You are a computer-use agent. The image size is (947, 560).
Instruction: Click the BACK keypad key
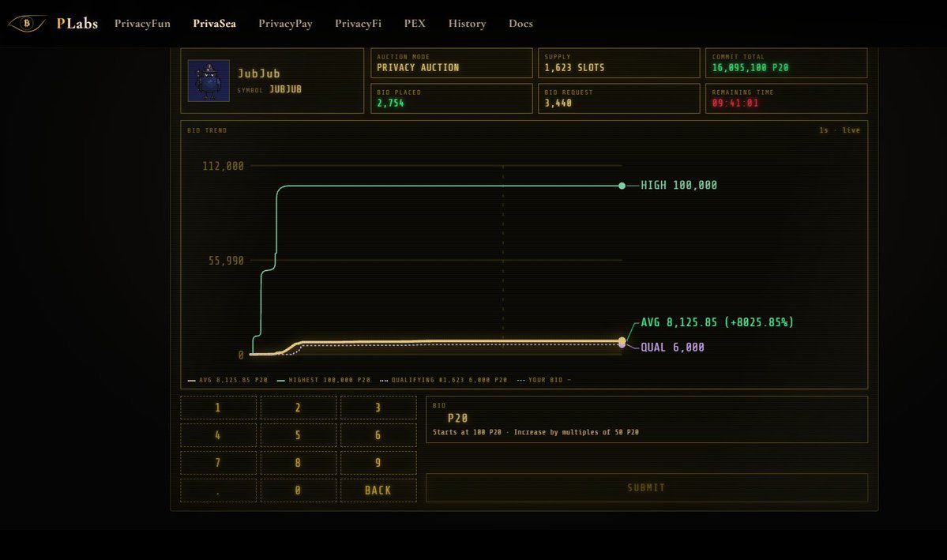[x=378, y=490]
